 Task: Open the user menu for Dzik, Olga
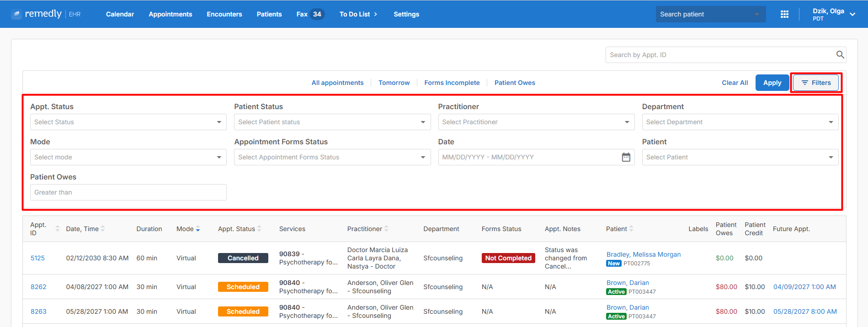tap(833, 14)
